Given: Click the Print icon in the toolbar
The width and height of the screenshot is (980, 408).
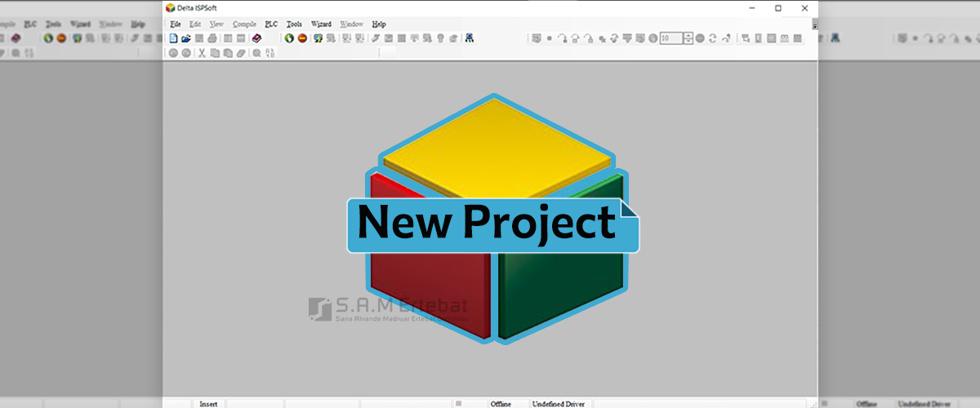Looking at the screenshot, I should pos(212,38).
